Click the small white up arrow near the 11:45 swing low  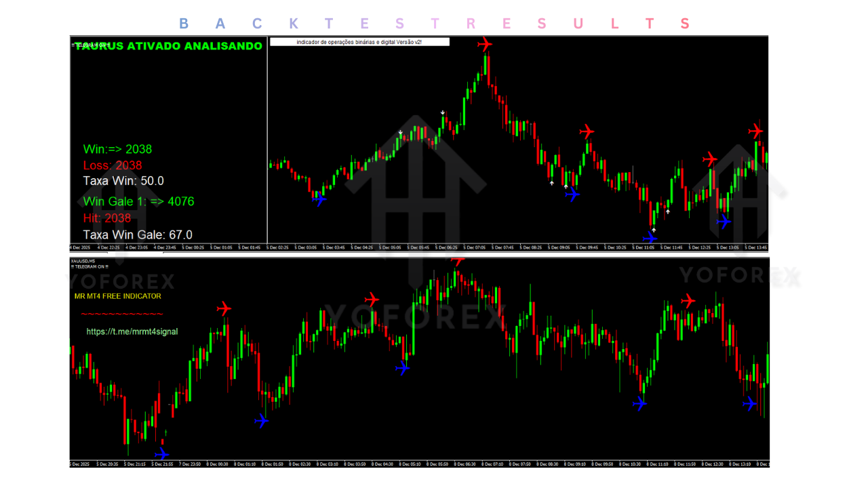(668, 211)
